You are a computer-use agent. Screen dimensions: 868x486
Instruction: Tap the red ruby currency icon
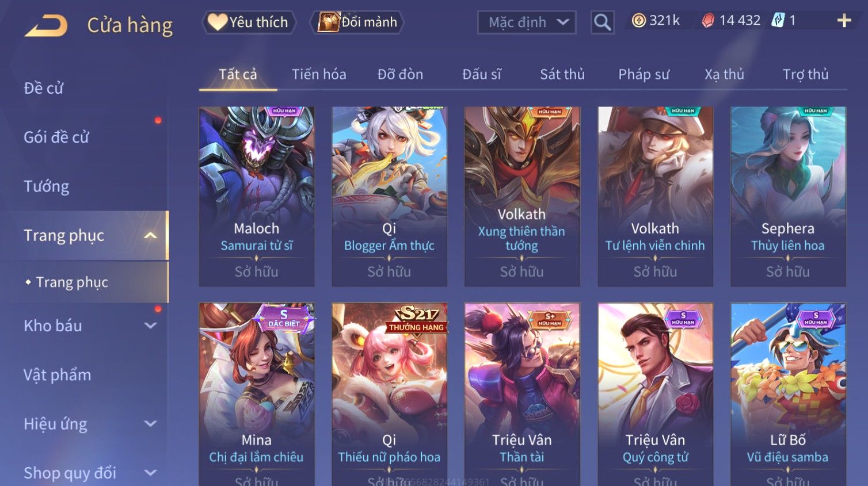click(708, 21)
